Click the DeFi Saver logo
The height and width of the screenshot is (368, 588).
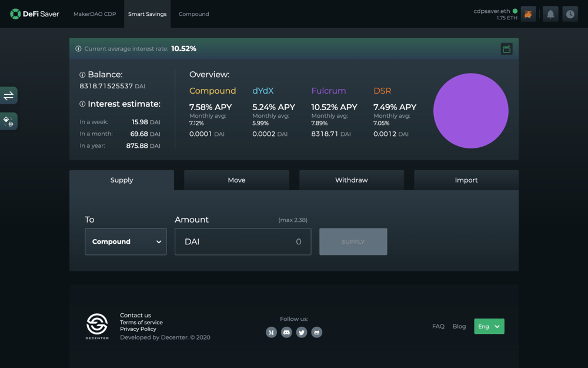pos(34,13)
